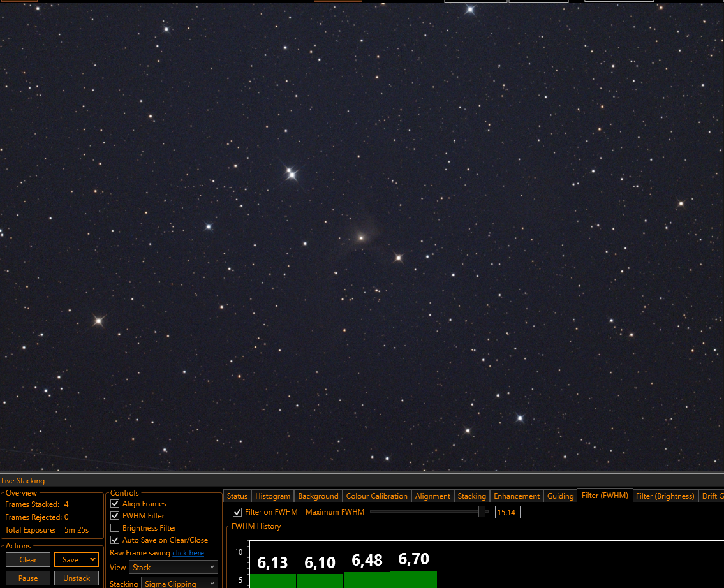724x588 pixels.
Task: Toggle the Align Frames checkbox
Action: pyautogui.click(x=115, y=504)
